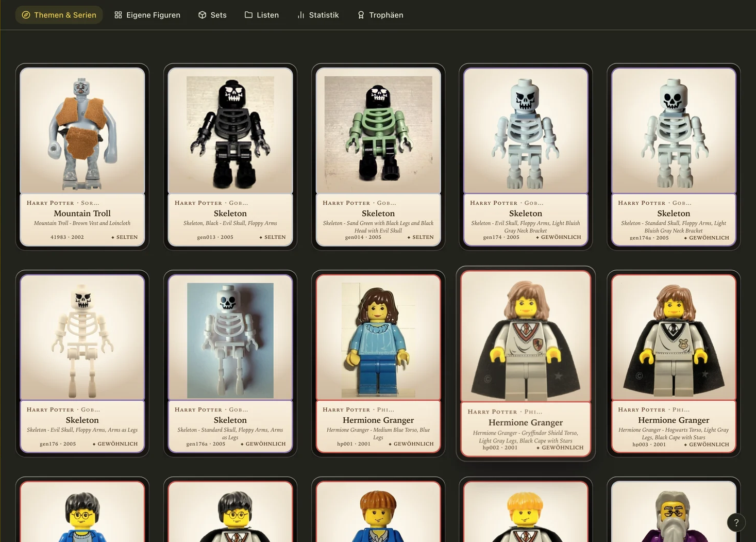
Task: Open the Sets tab
Action: pos(212,15)
